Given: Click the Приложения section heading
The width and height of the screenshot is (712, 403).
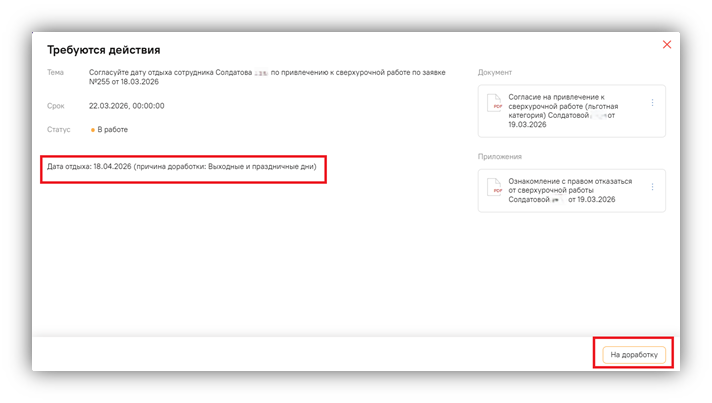Looking at the screenshot, I should 500,156.
